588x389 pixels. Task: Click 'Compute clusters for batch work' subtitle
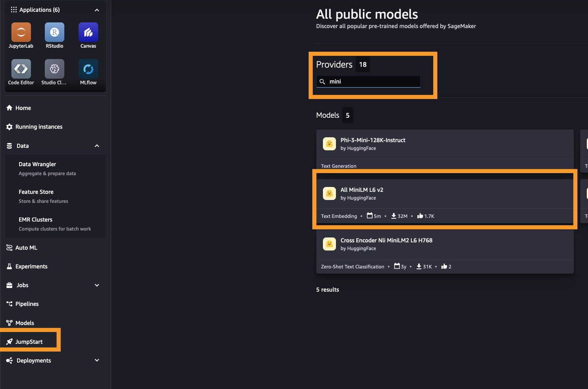pos(55,229)
